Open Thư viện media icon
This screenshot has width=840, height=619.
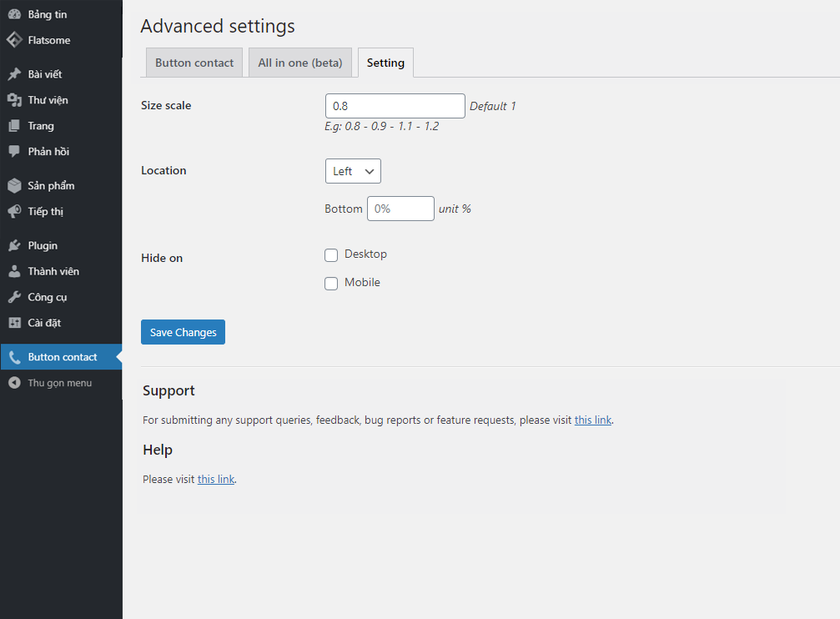coord(14,100)
